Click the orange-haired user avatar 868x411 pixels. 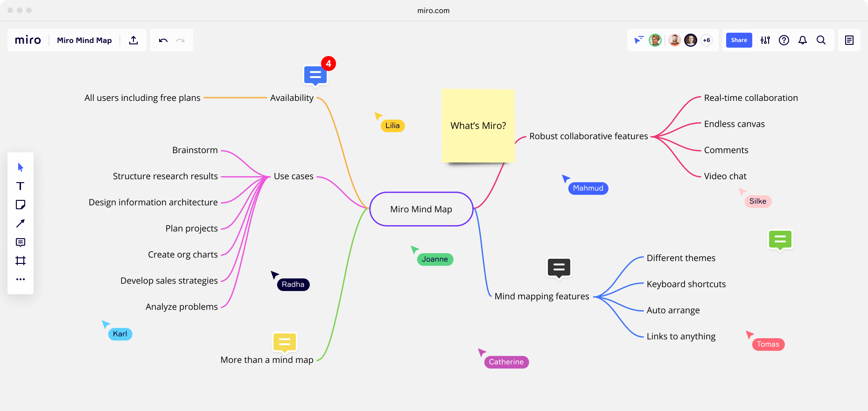[x=674, y=40]
